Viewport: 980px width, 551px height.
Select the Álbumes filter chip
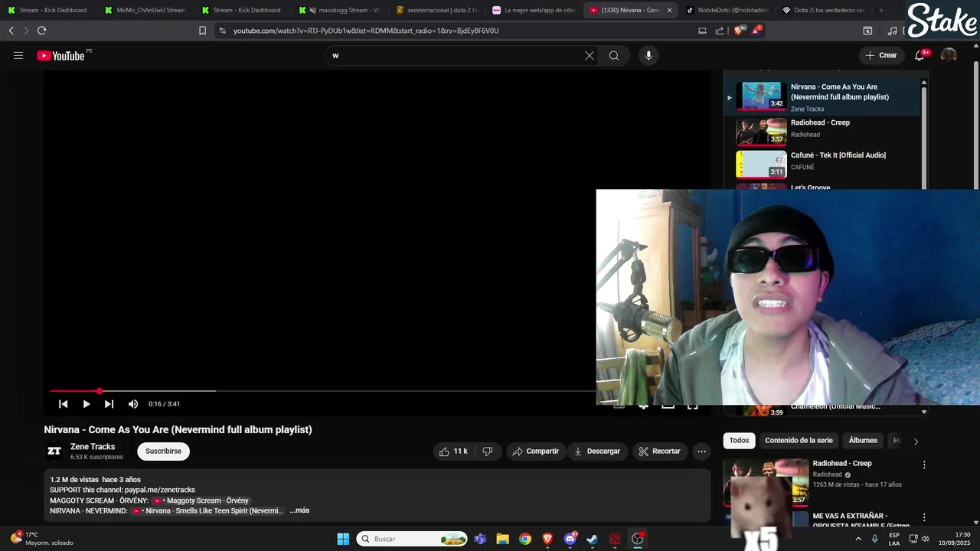click(x=863, y=441)
